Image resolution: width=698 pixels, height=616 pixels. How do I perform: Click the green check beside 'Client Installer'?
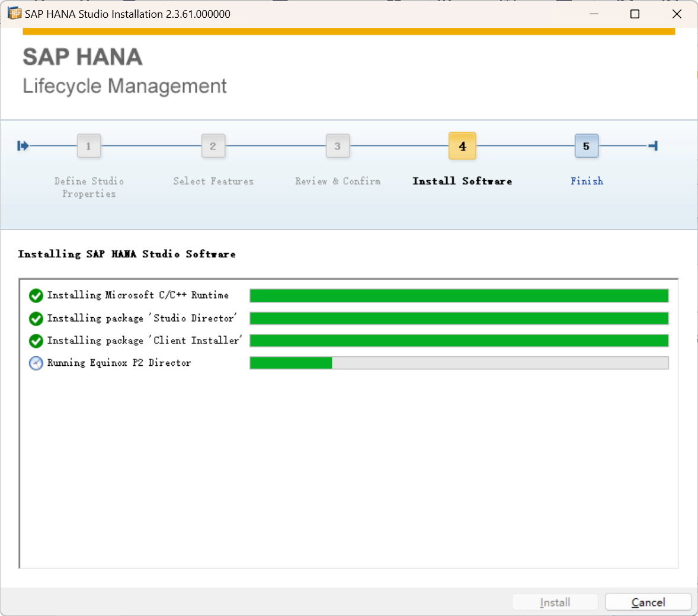36,341
